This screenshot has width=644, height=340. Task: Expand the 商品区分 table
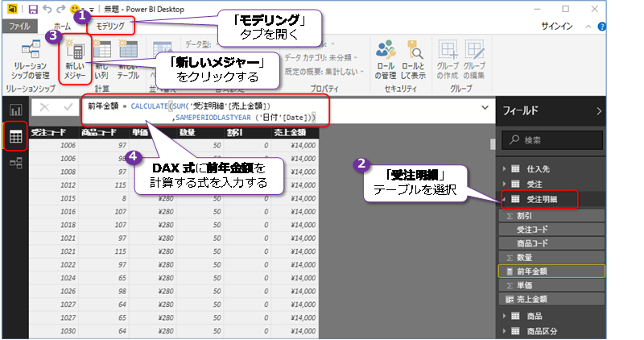[x=505, y=331]
